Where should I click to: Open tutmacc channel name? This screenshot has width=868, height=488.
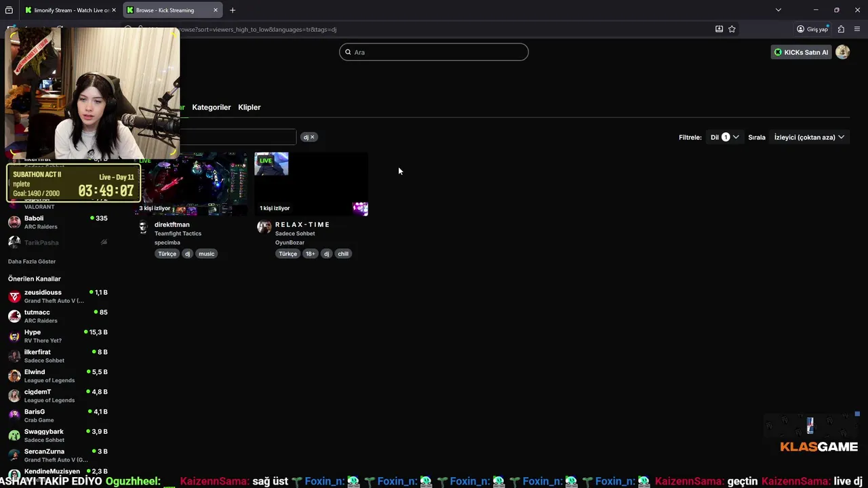click(37, 312)
